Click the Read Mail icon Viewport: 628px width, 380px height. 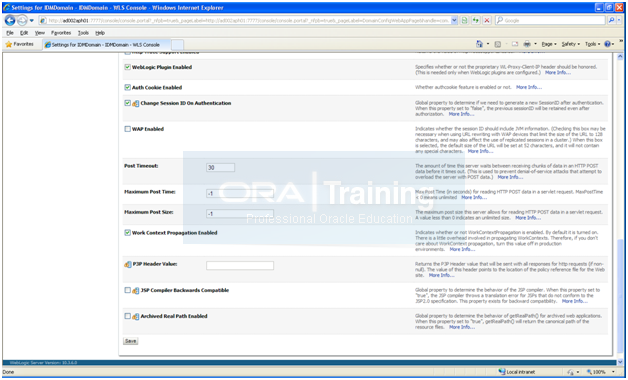click(x=515, y=44)
